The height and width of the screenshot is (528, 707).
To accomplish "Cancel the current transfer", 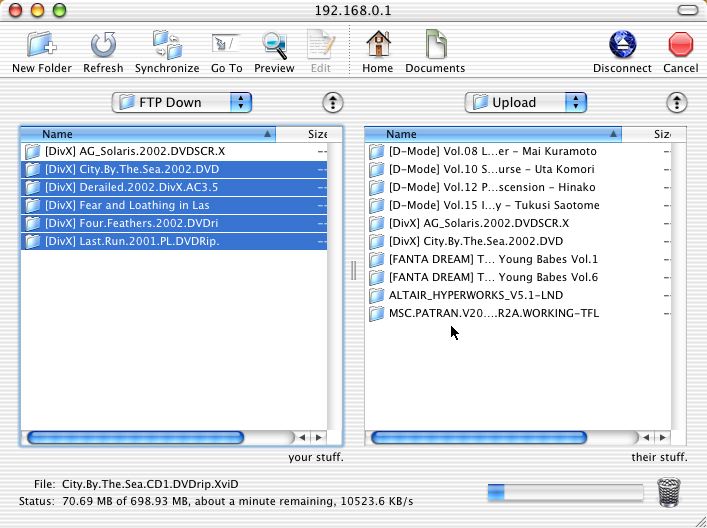I will click(x=681, y=46).
